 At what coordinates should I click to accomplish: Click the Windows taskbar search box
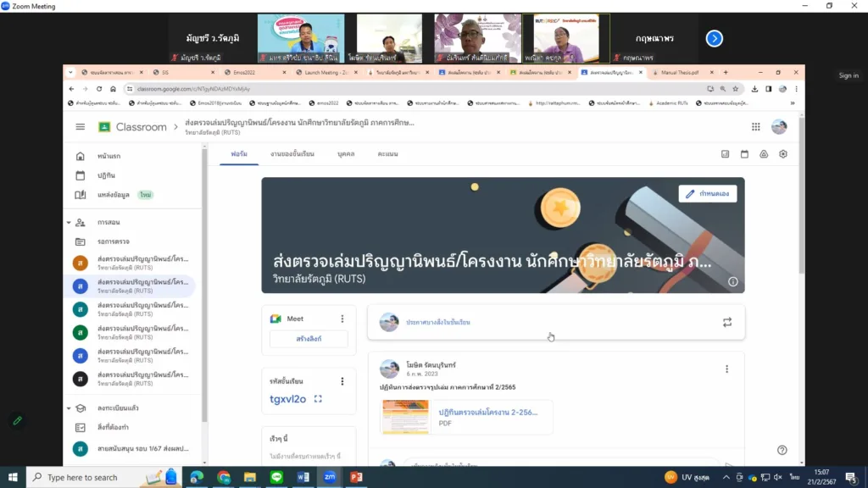pos(105,477)
